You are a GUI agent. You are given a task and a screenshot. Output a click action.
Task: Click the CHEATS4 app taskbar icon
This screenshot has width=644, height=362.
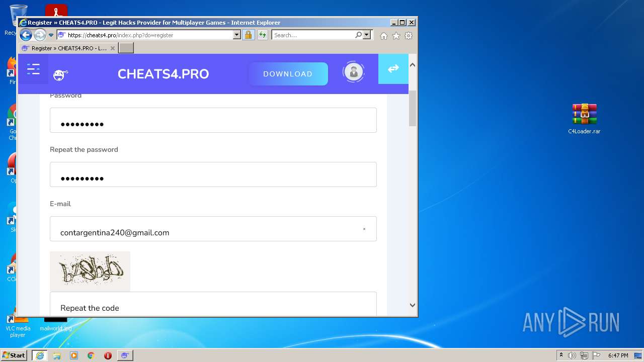point(125,355)
